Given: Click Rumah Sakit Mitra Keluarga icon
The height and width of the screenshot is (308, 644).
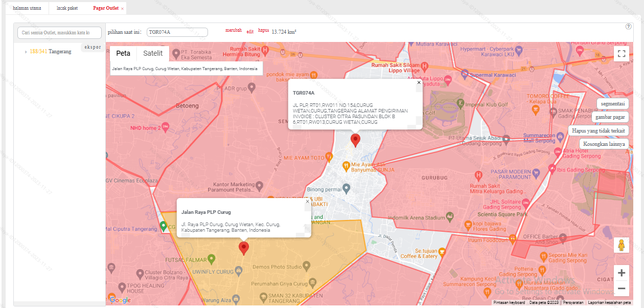Looking at the screenshot, I should [x=478, y=175].
